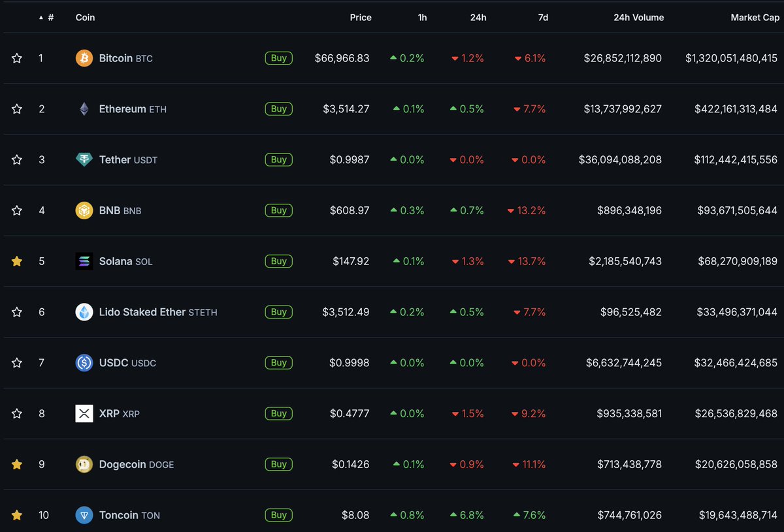This screenshot has height=532, width=784.
Task: Click Solana 7d change 13.7%
Action: (x=527, y=261)
